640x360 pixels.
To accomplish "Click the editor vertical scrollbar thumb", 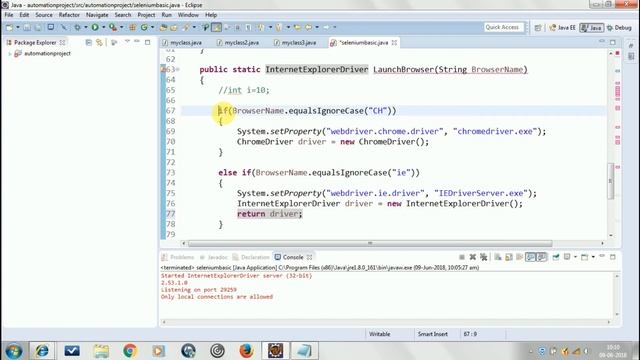I will coord(611,181).
